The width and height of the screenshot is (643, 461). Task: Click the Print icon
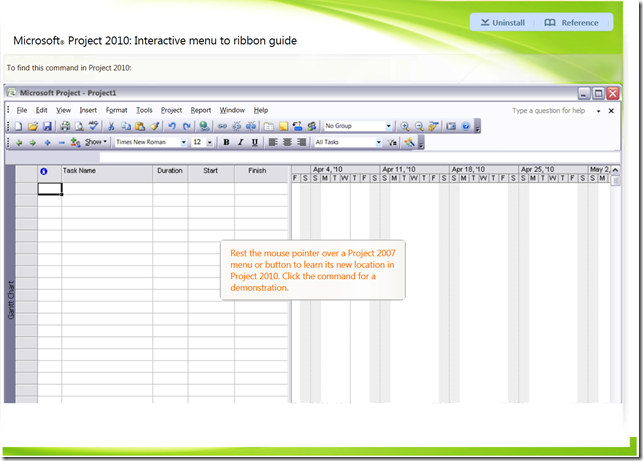point(65,126)
